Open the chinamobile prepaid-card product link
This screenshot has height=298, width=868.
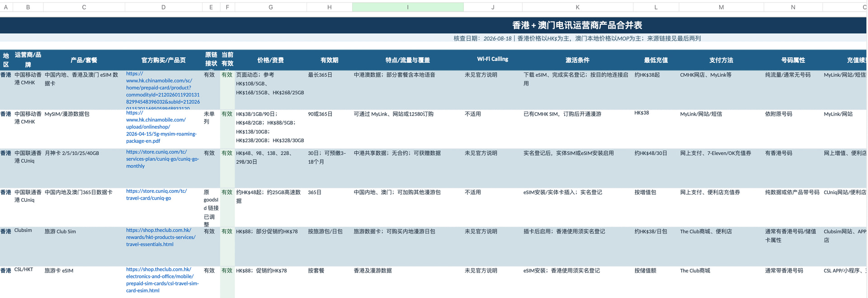click(163, 90)
